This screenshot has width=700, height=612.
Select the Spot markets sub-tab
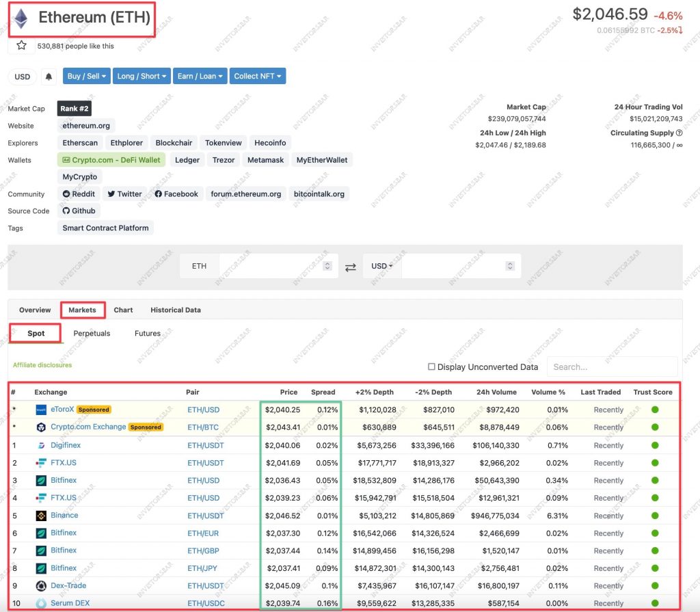[x=36, y=333]
